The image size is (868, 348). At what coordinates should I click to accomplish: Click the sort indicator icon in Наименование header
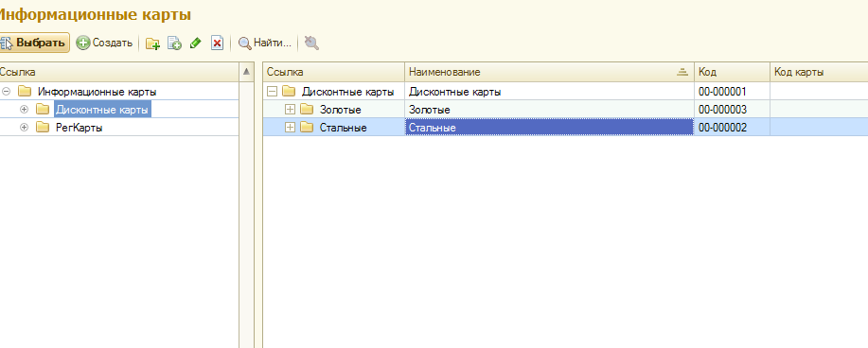tap(682, 71)
